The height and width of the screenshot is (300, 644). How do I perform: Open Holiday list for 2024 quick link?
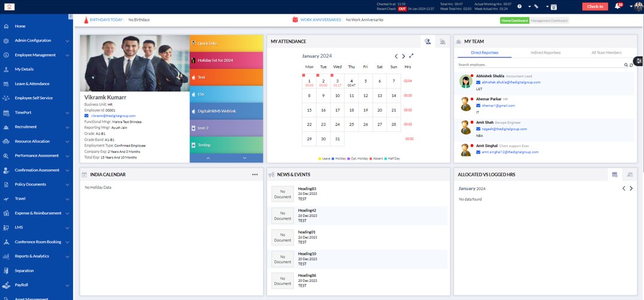point(226,60)
